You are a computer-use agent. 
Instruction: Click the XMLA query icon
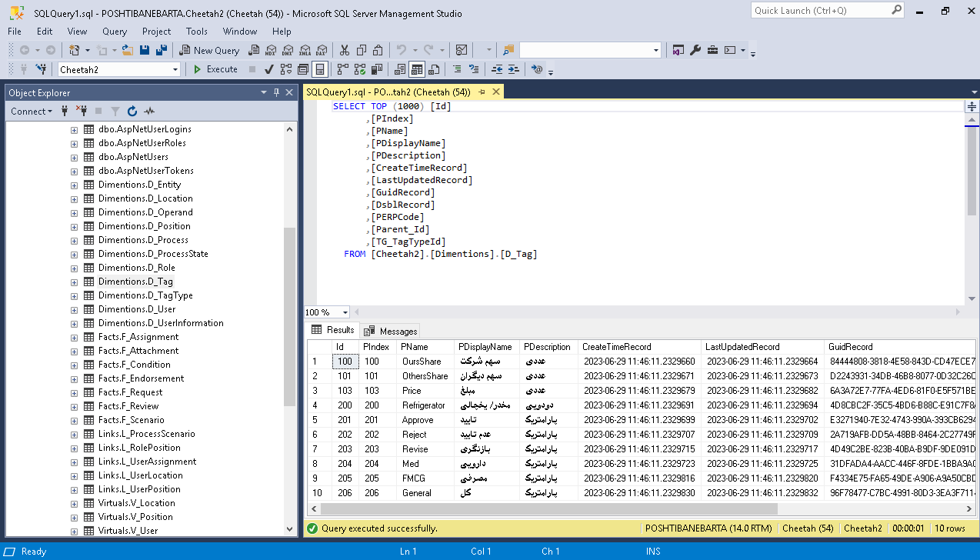click(x=305, y=50)
